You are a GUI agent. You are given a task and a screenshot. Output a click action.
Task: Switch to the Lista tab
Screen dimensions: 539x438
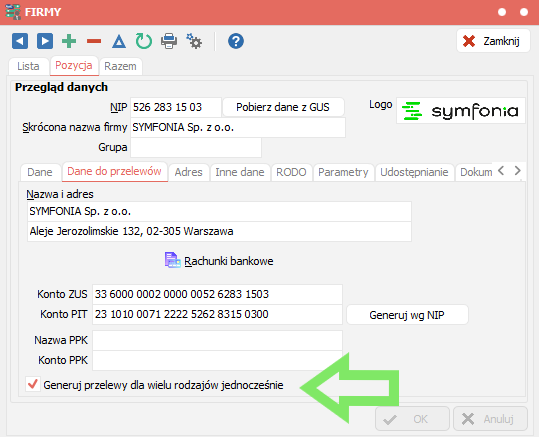tap(28, 66)
